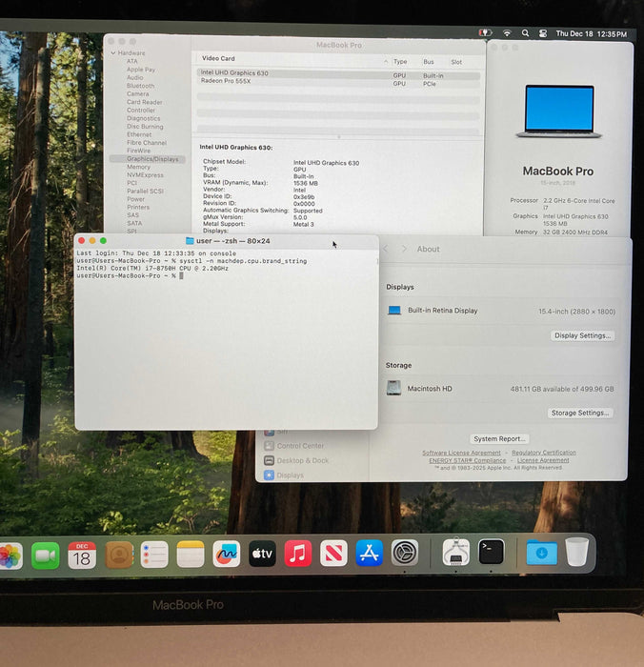644x667 pixels.
Task: Select Disc Burning in hardware list
Action: [x=145, y=127]
